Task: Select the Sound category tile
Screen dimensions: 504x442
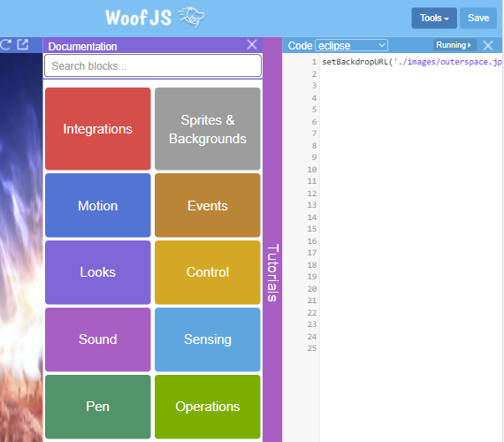Action: [98, 339]
